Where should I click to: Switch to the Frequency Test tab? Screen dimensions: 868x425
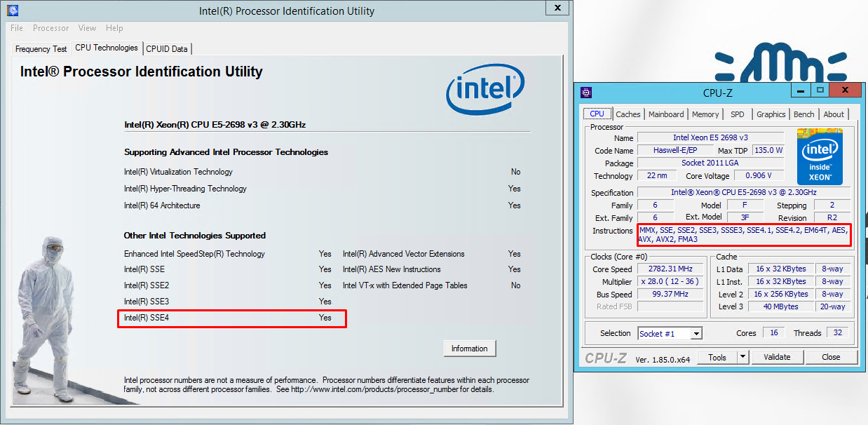click(41, 49)
